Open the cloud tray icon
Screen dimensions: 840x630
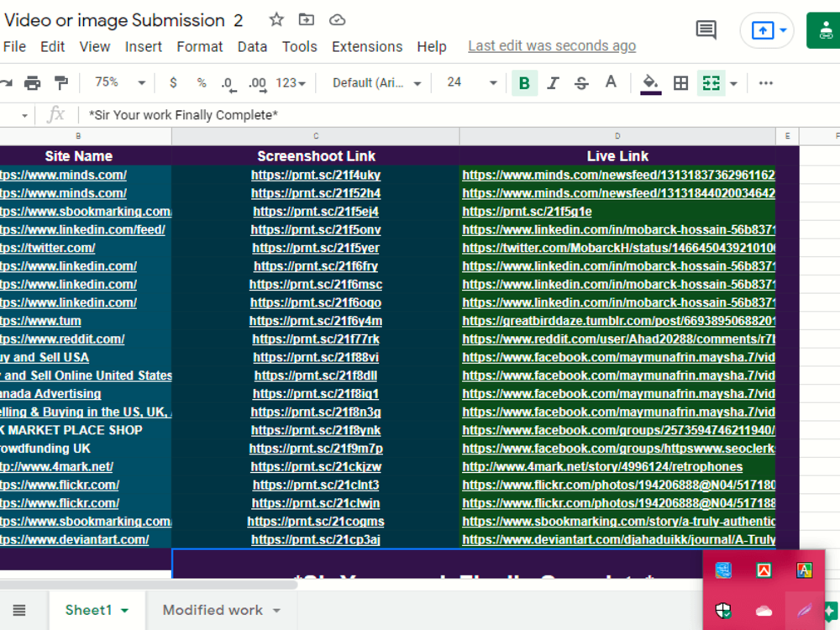click(x=764, y=611)
